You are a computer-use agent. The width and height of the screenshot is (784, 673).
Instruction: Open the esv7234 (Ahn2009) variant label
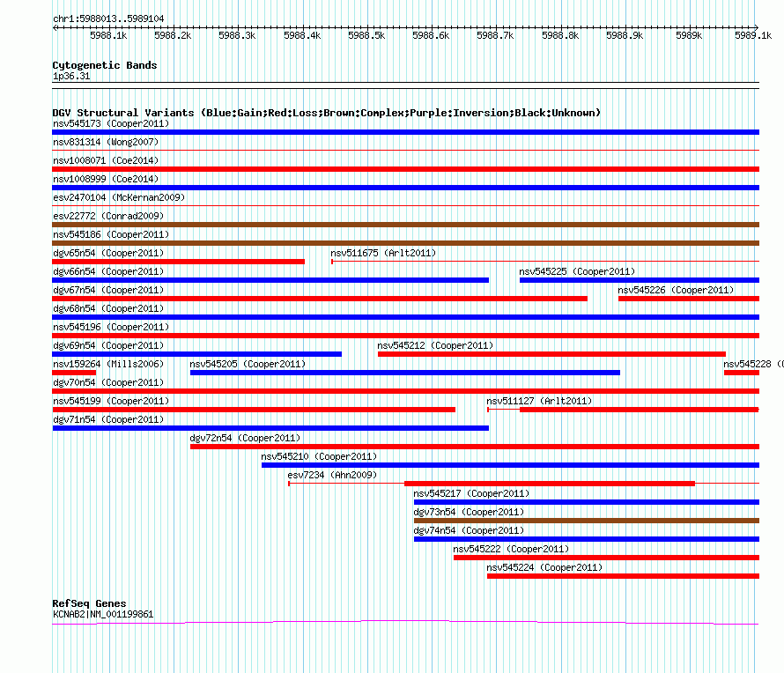tap(332, 475)
